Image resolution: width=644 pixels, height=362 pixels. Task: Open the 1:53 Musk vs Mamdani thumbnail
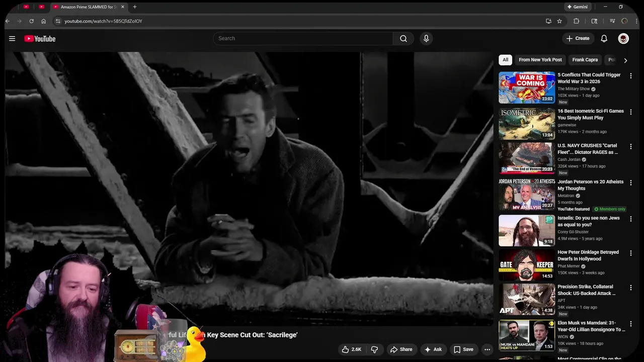[527, 335]
